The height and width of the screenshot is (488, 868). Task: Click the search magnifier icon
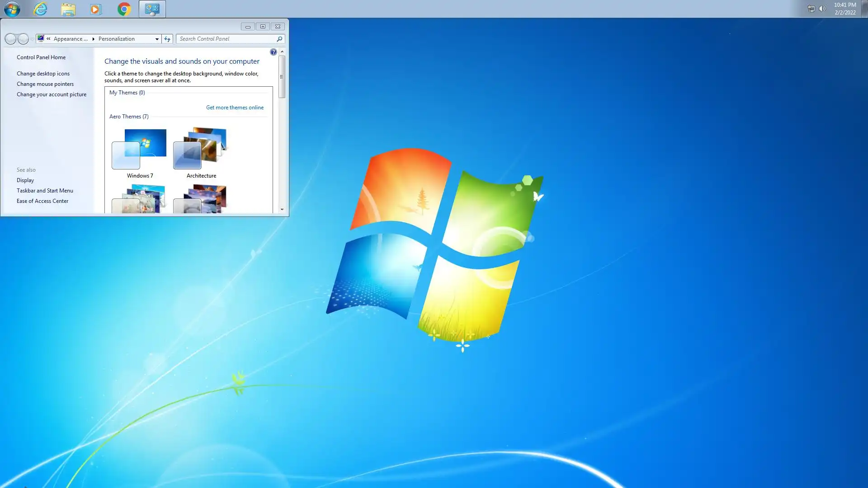pos(279,39)
